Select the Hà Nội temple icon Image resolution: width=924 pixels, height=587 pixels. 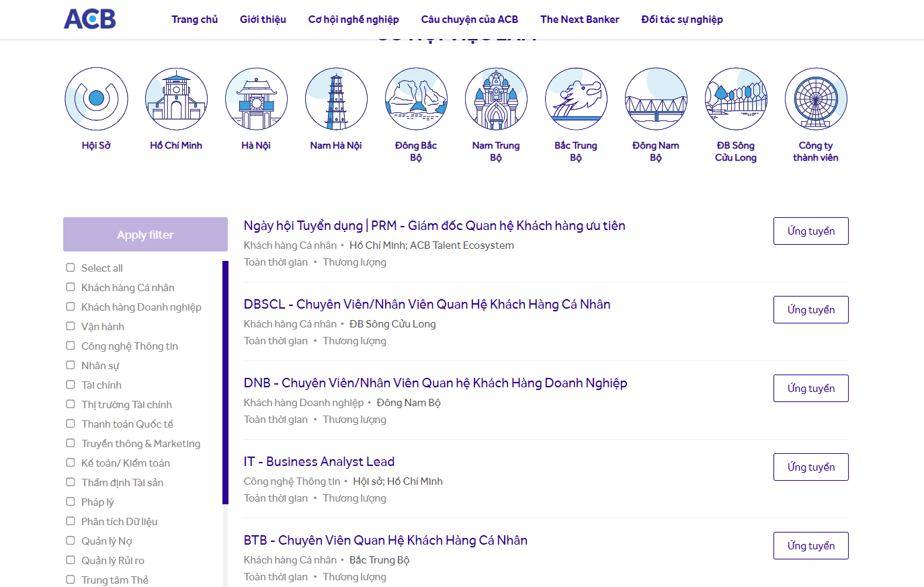point(256,99)
